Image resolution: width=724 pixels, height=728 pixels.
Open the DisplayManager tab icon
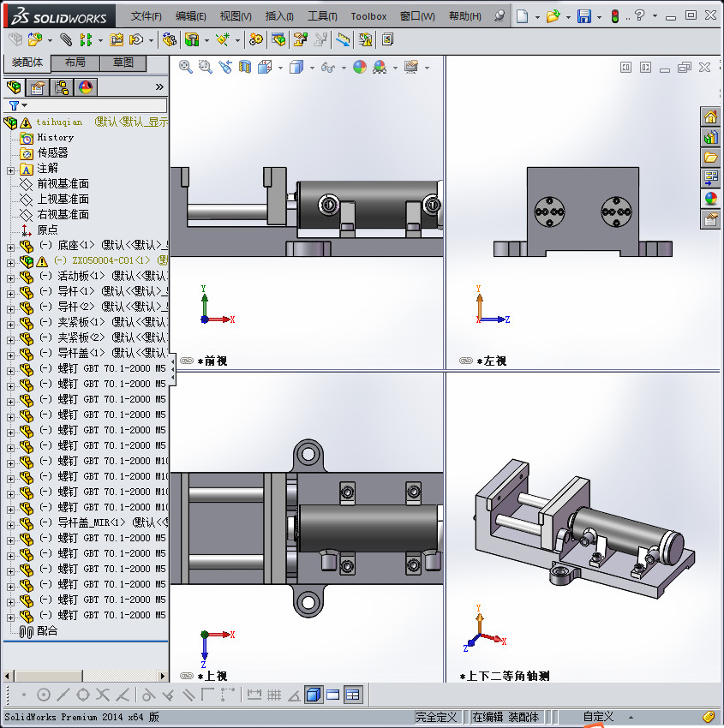coord(86,87)
